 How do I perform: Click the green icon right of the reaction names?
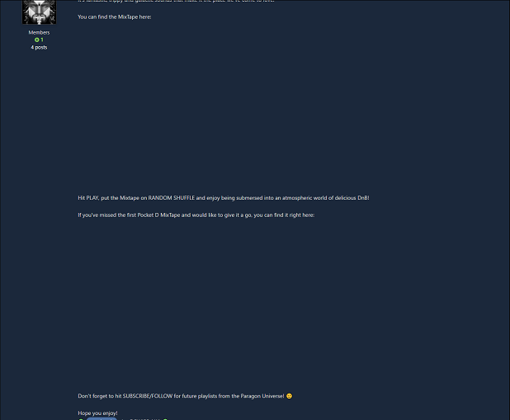pyautogui.click(x=165, y=419)
